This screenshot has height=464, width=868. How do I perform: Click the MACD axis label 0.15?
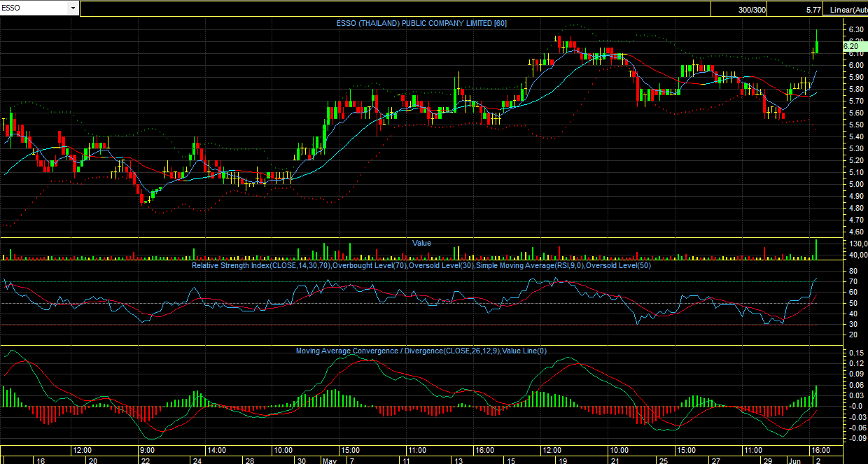click(855, 353)
